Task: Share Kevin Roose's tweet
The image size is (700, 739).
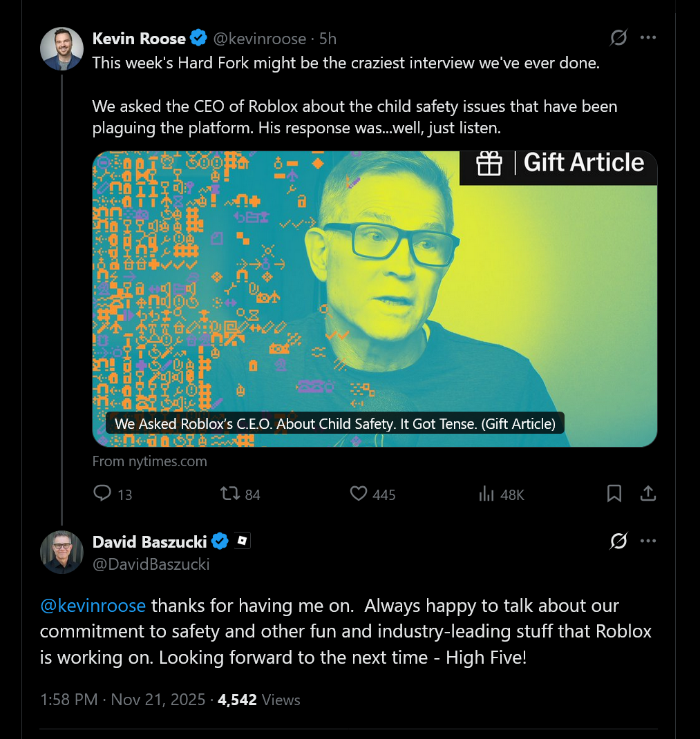Action: [647, 493]
